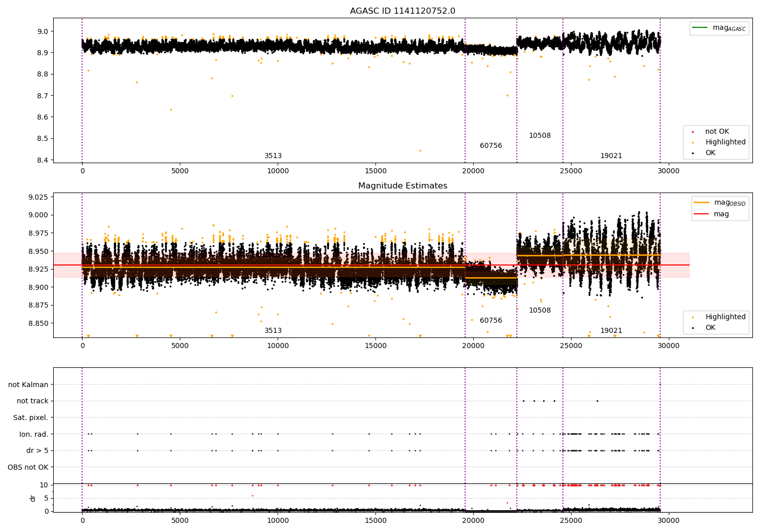760x532 pixels.
Task: Select the 'Ion. rad.' row label
Action: 34,434
